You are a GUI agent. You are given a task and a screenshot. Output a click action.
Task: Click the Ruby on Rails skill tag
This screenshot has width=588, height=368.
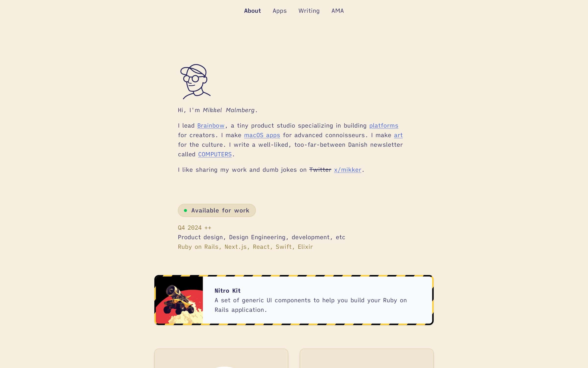[198, 246]
